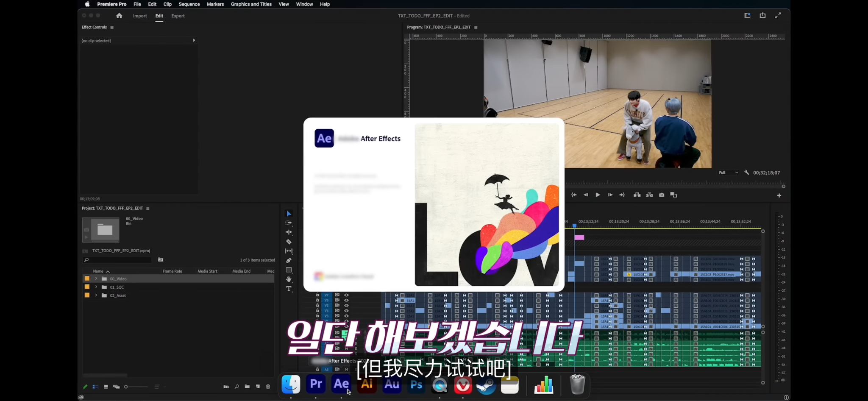
Task: Toggle project writable green pencil icon
Action: 85,387
